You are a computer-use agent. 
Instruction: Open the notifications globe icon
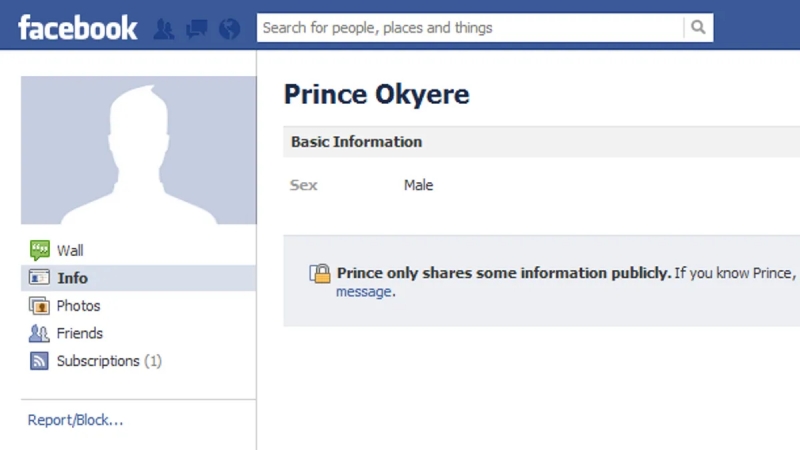pyautogui.click(x=229, y=29)
